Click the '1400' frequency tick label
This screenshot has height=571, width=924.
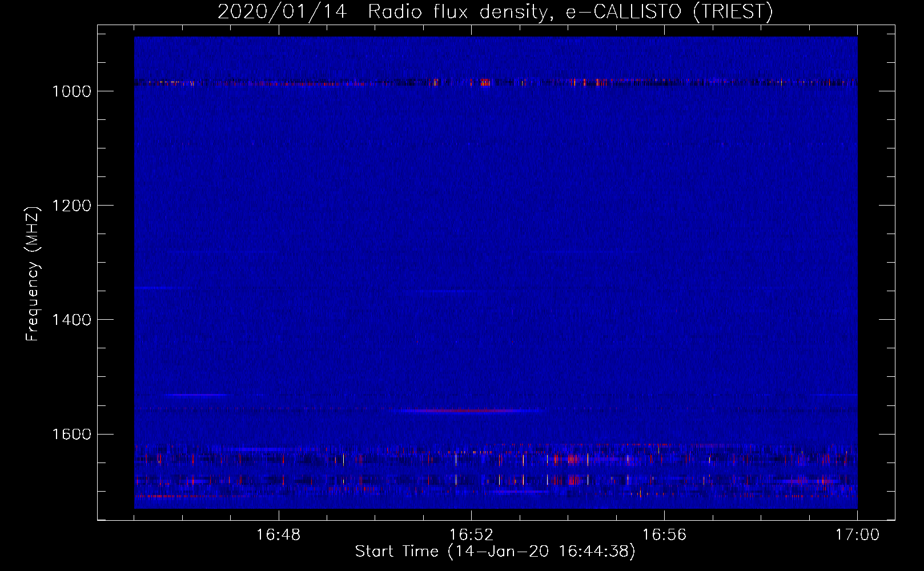(x=71, y=320)
